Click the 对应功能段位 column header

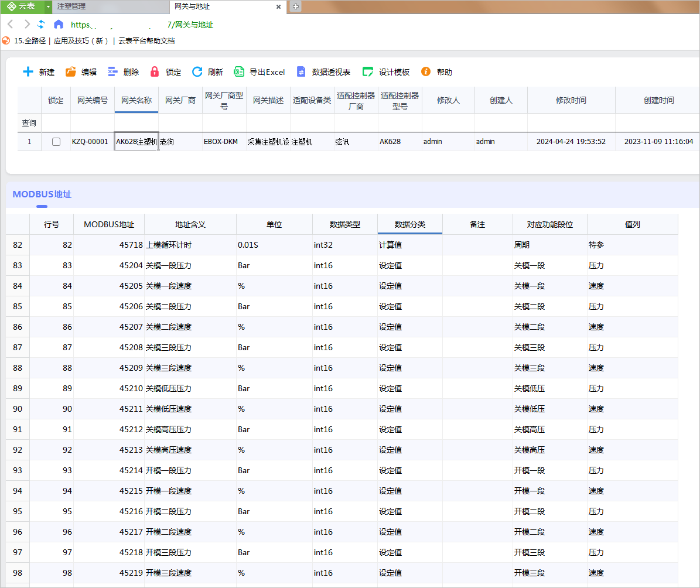click(549, 224)
